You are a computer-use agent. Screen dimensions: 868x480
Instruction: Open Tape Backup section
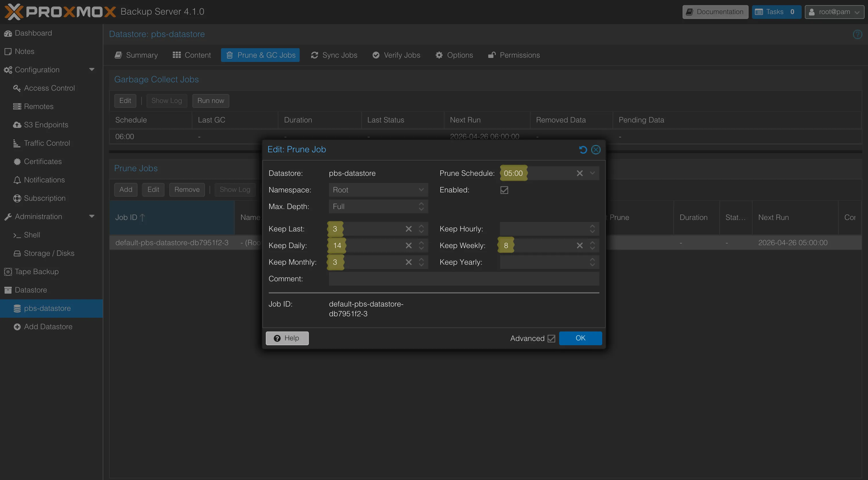[x=51, y=272]
